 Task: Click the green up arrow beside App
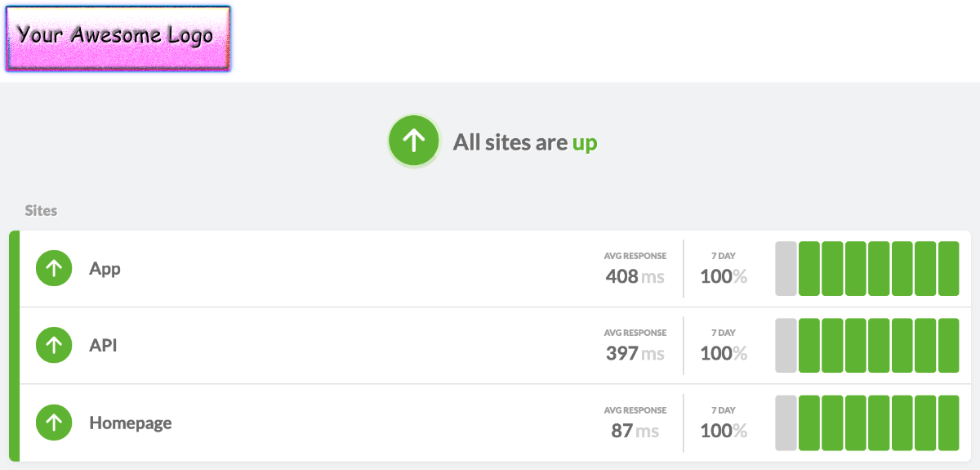click(54, 269)
